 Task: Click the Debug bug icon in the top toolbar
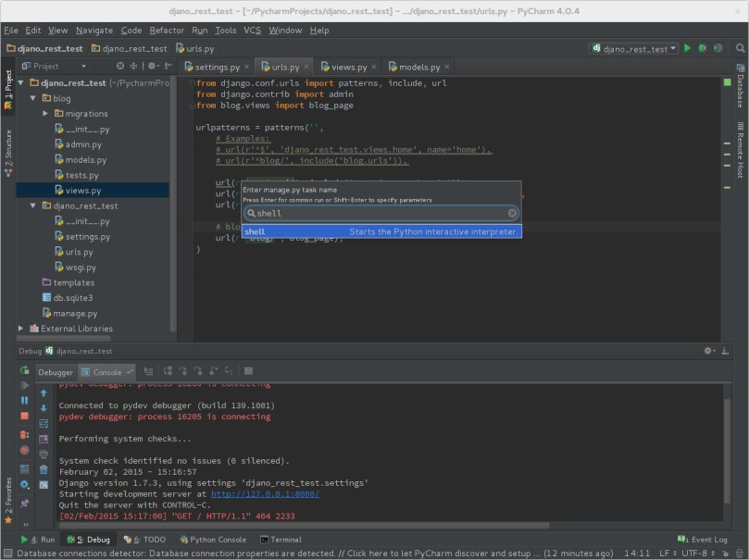click(x=703, y=48)
